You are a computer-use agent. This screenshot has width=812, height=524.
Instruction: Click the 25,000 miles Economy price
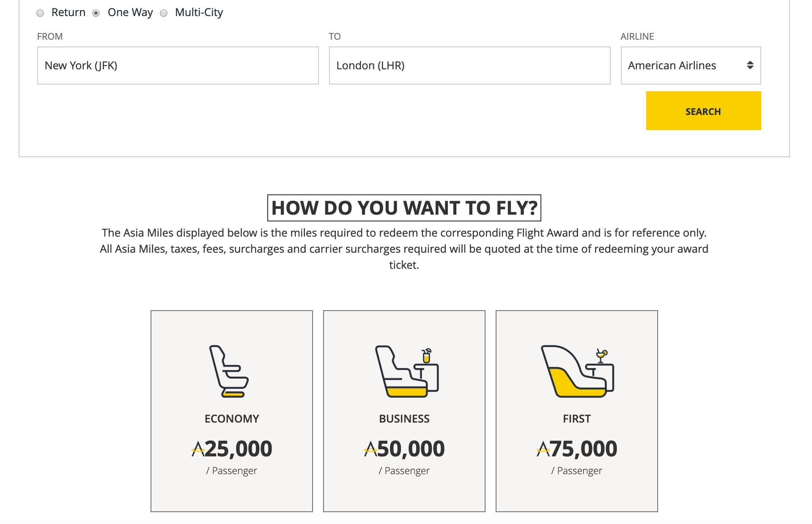pyautogui.click(x=239, y=449)
